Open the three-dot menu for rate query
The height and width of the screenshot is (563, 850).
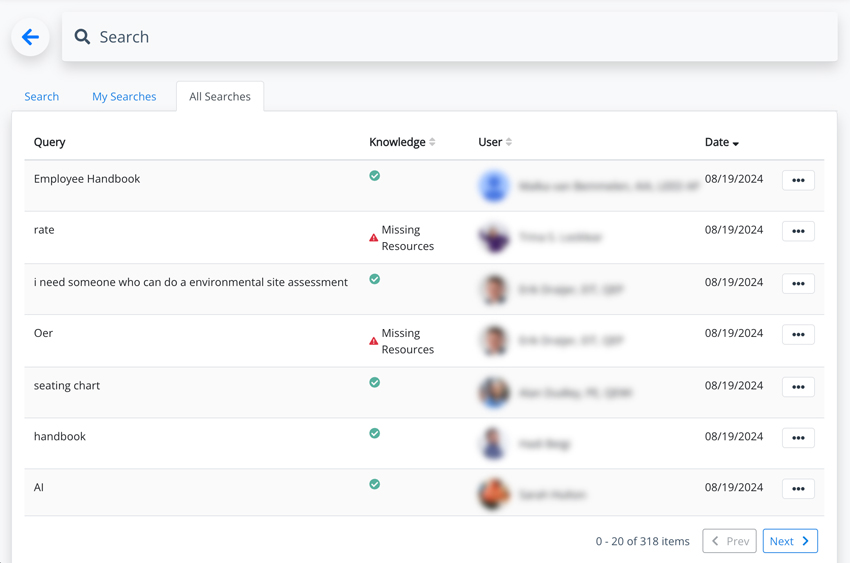tap(797, 231)
